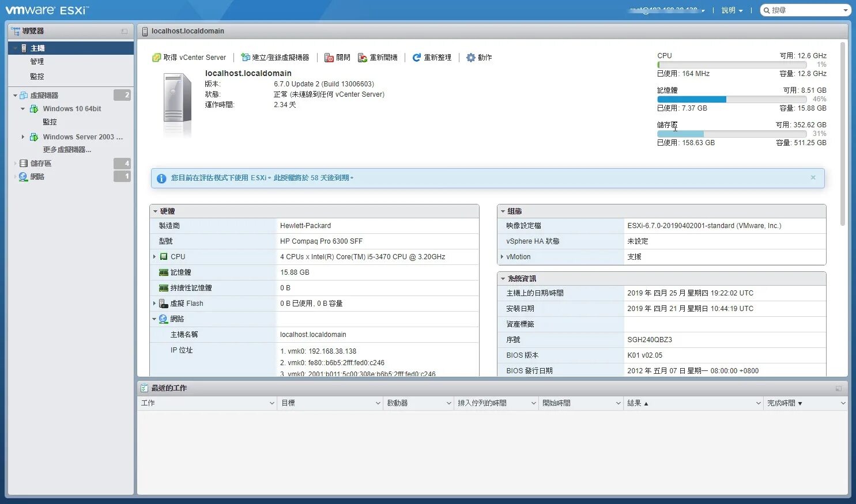Click the Virtual Machines (虛擬機器) navigator icon
The height and width of the screenshot is (504, 856).
point(24,95)
